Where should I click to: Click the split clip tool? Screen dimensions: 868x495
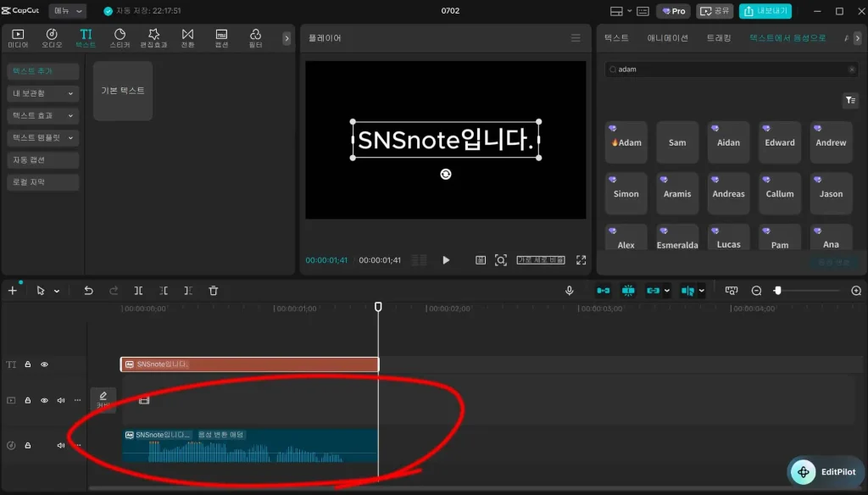[138, 291]
